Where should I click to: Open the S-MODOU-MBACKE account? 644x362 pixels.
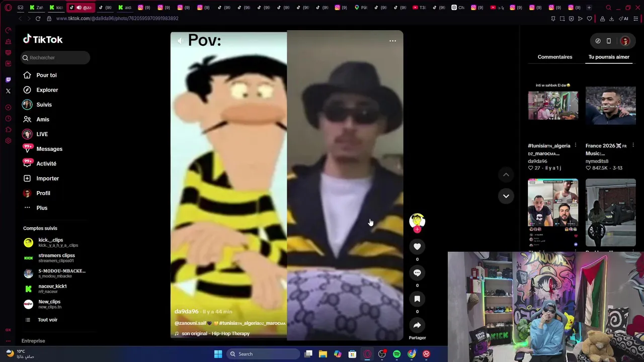coord(55,274)
